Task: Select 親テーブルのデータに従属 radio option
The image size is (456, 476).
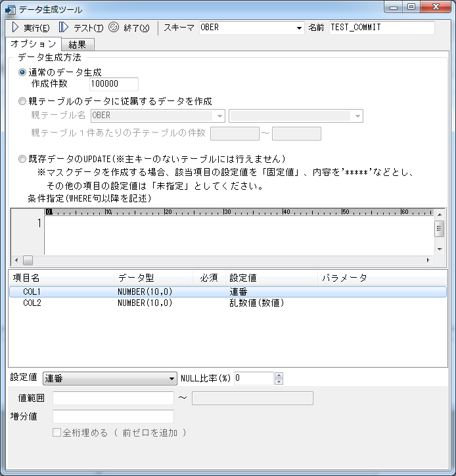Action: click(x=23, y=101)
